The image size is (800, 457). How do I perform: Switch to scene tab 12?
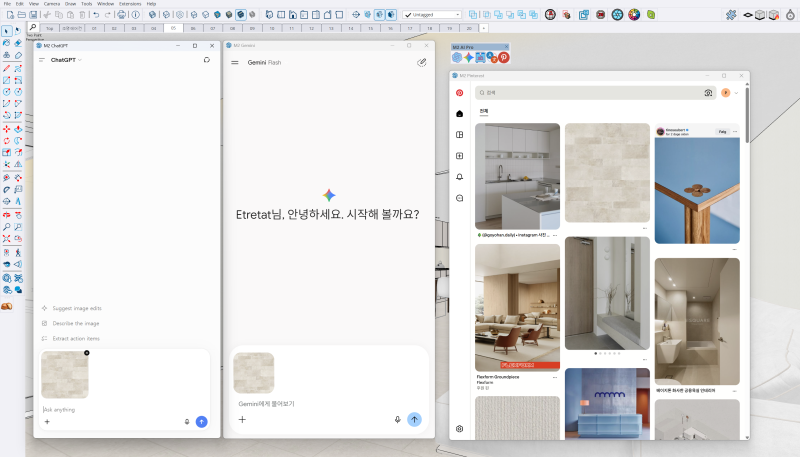click(x=311, y=28)
